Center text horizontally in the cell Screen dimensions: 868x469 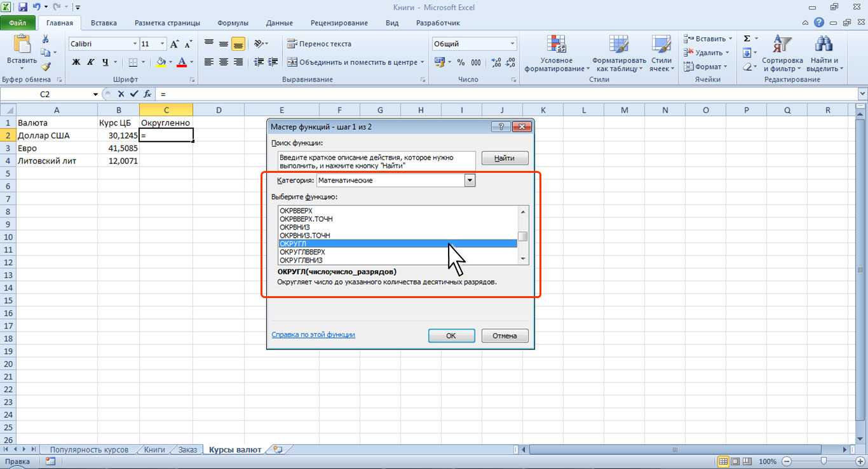coord(224,62)
